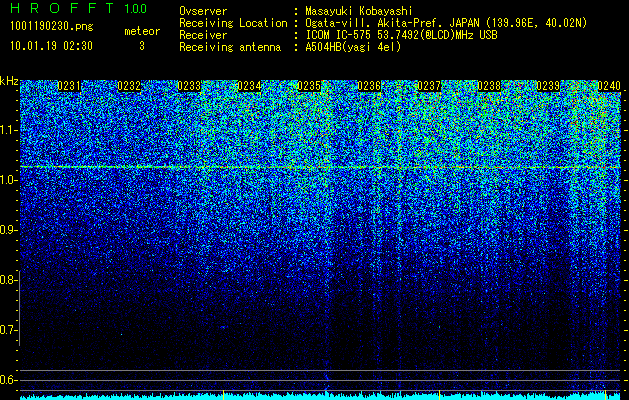Click the kHz axis unit label

9,81
